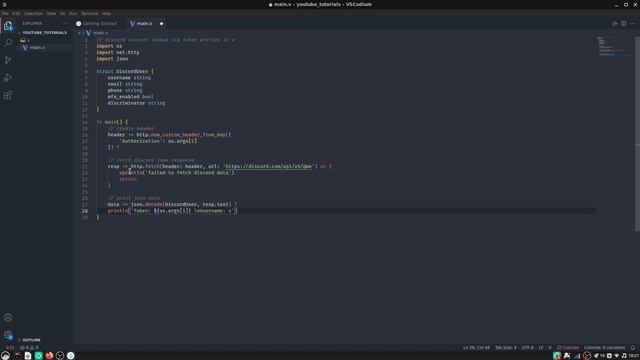Open the hamburger icon in the title bar
Viewport: 640px width, 360px height.
click(x=4, y=4)
